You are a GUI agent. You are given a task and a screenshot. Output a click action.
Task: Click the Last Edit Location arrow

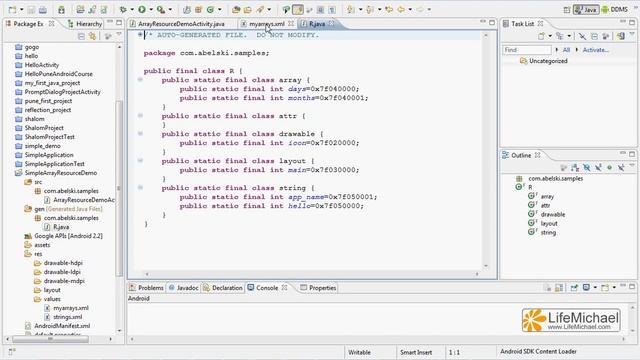click(389, 9)
